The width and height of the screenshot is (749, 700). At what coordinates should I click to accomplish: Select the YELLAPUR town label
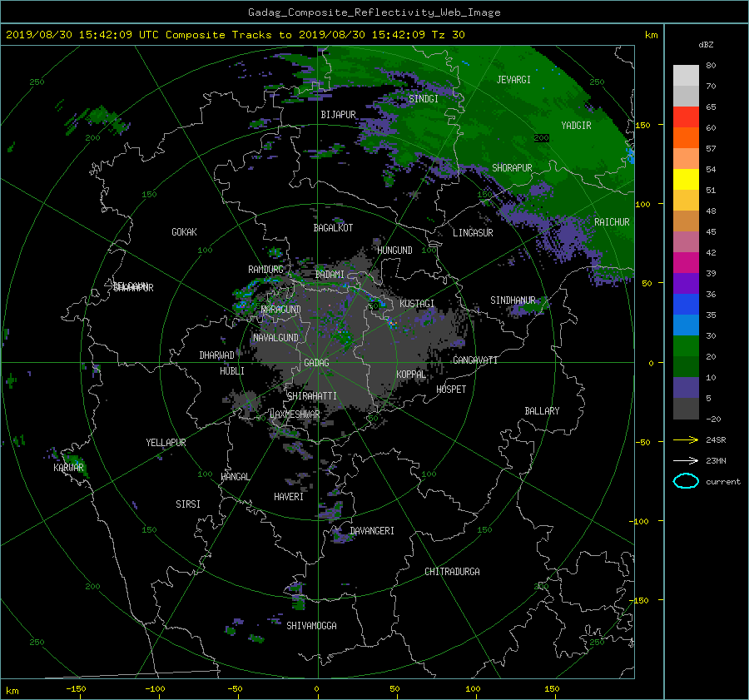(x=166, y=443)
